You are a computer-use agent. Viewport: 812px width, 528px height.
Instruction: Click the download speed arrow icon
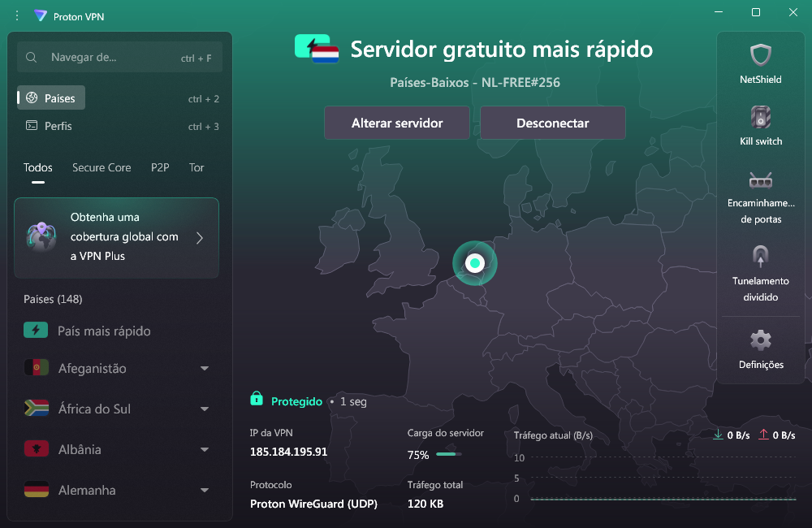718,435
